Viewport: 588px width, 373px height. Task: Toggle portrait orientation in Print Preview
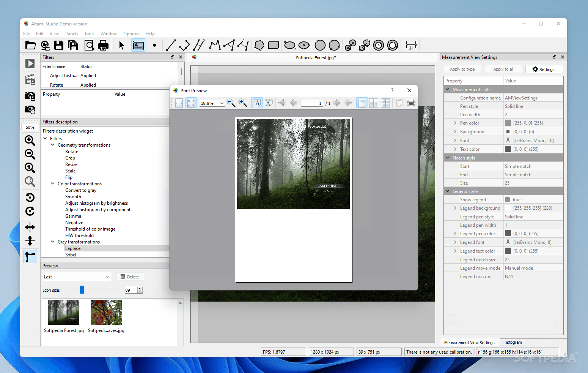tap(258, 103)
